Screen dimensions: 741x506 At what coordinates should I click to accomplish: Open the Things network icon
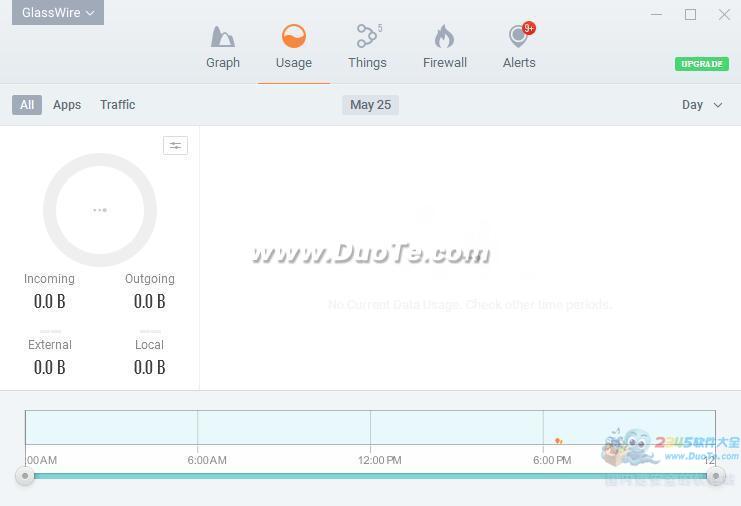tap(366, 37)
